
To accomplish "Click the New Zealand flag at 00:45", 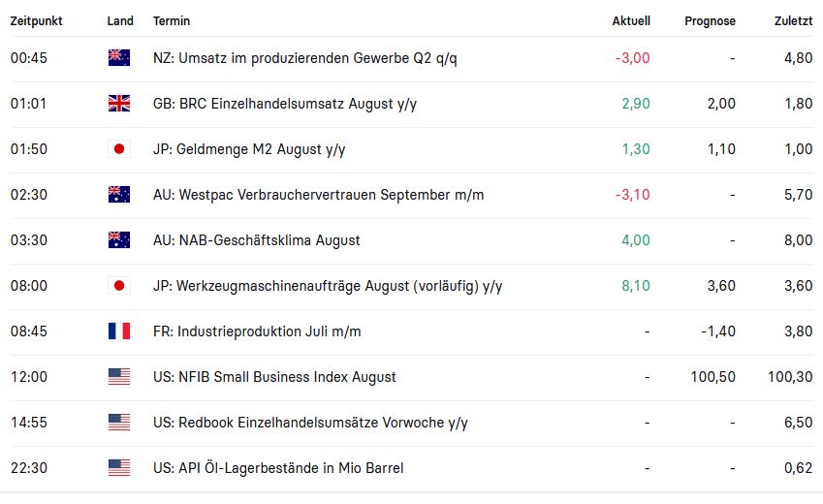I will 118,58.
